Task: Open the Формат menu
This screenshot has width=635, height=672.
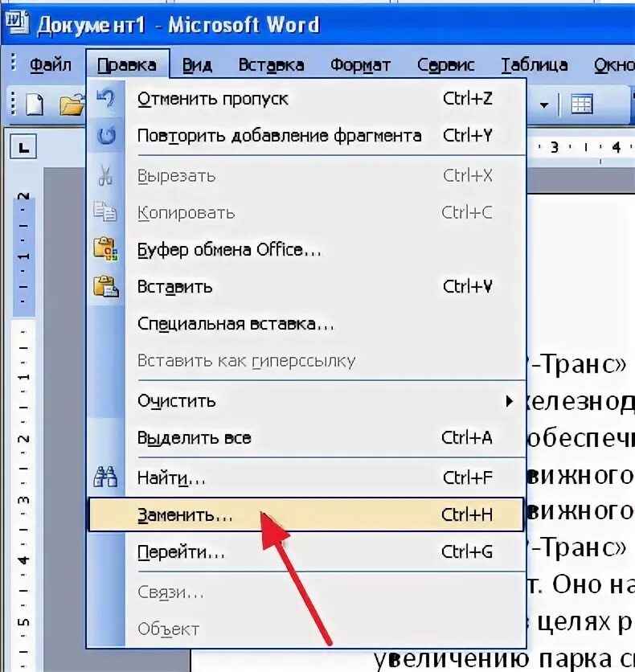Action: (360, 65)
